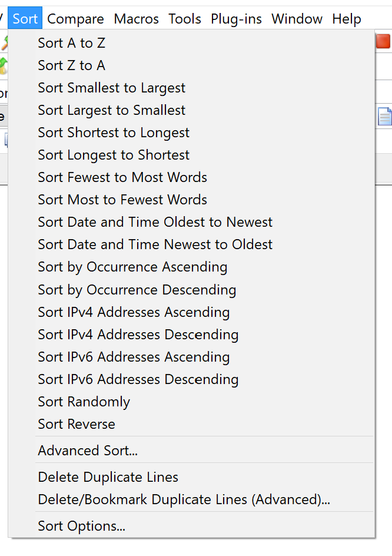
Task: Open Advanced Sort dialog
Action: coord(191,451)
